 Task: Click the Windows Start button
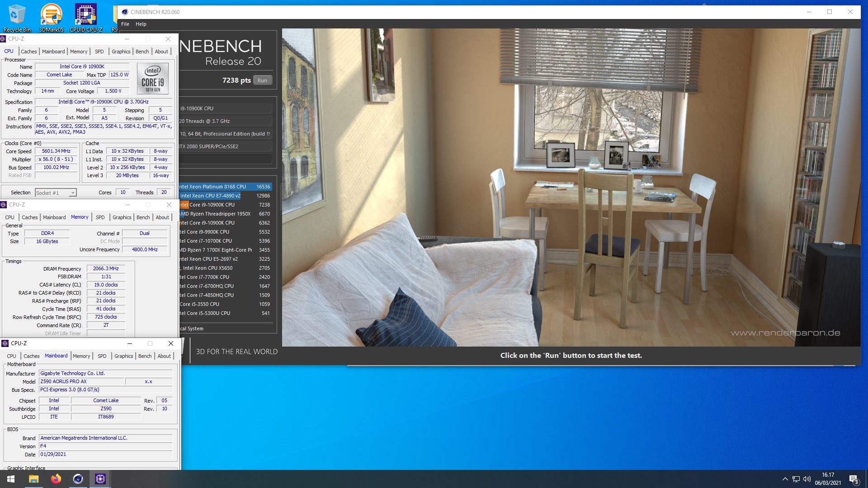point(11,479)
